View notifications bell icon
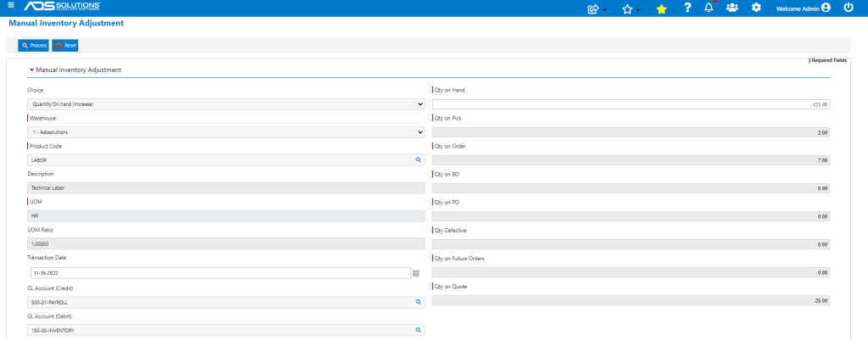Screen dimensions: 868x340 [709, 8]
